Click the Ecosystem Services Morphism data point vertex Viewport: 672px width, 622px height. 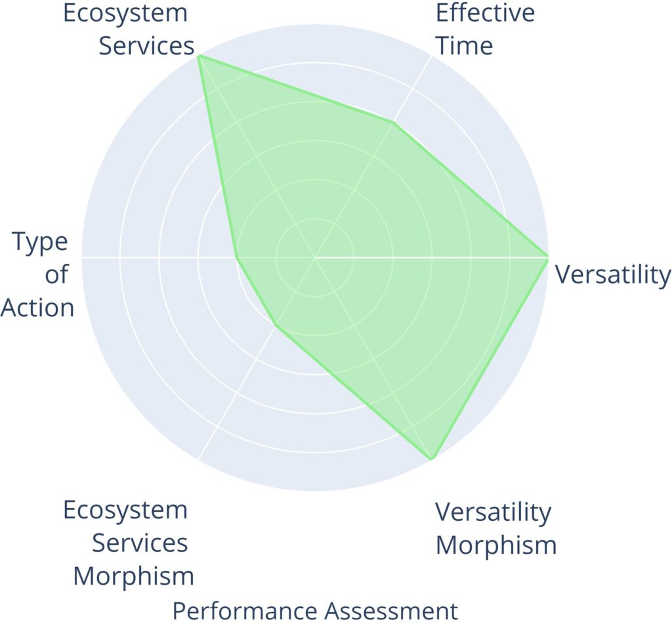point(276,325)
